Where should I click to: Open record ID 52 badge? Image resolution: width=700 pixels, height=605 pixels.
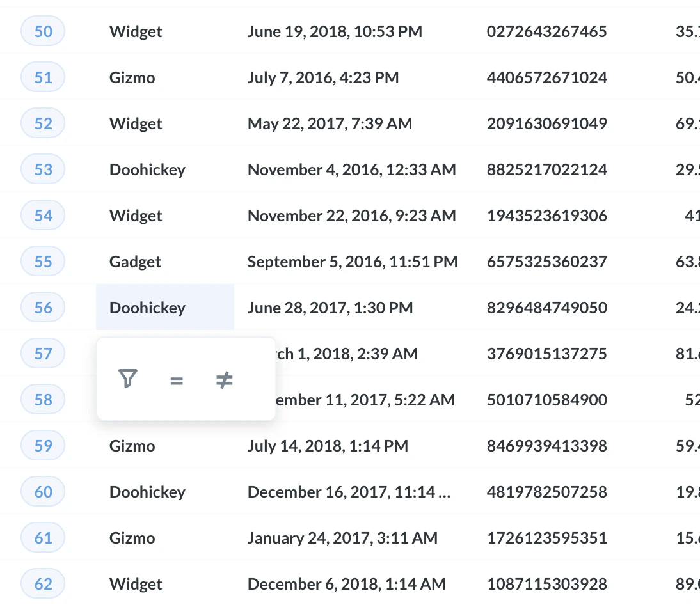(x=43, y=123)
